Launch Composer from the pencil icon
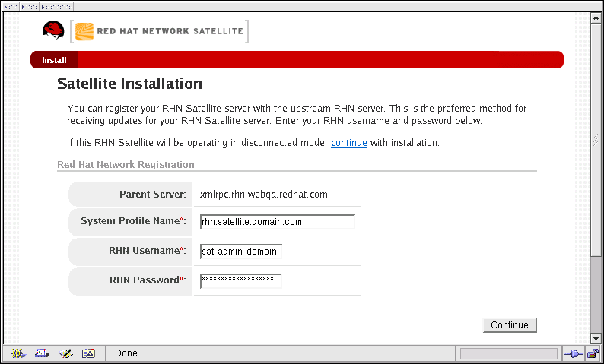This screenshot has height=364, width=604. pos(65,353)
